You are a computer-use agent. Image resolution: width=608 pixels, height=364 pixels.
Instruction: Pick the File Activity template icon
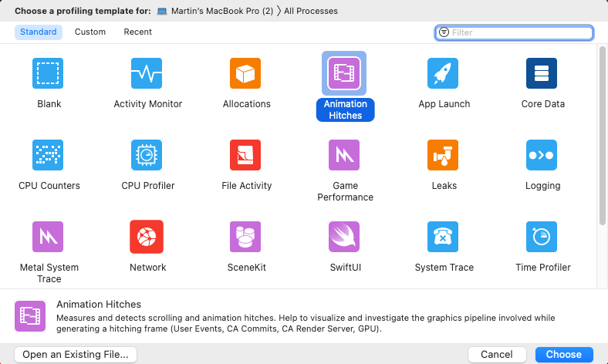click(x=245, y=156)
